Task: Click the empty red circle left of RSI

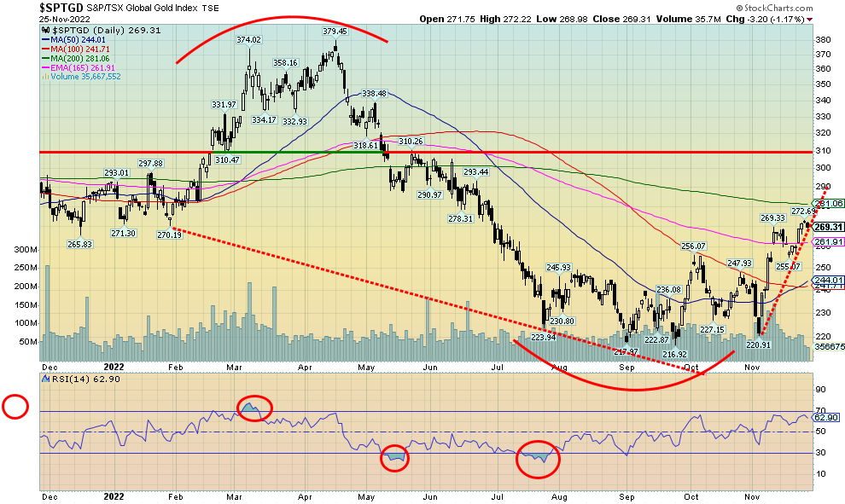Action: point(15,407)
